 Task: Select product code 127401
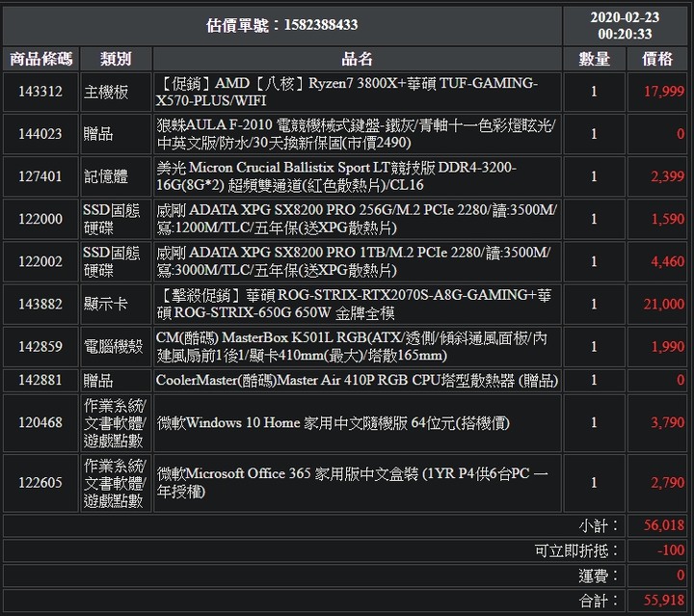coord(40,176)
